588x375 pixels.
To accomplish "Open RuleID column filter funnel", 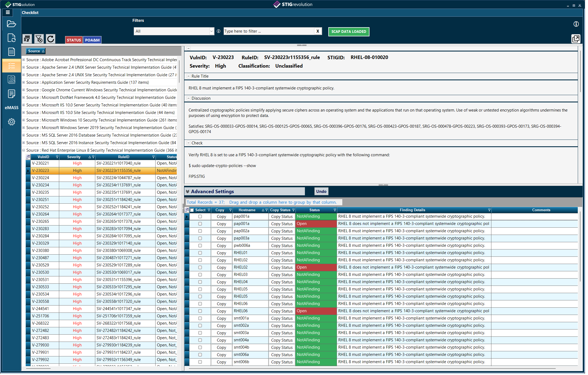I will (153, 157).
